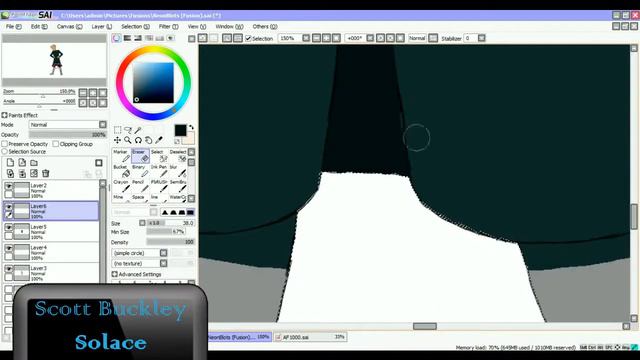640x360 pixels.
Task: Open the zoom percentage 150% dropdown
Action: point(306,38)
